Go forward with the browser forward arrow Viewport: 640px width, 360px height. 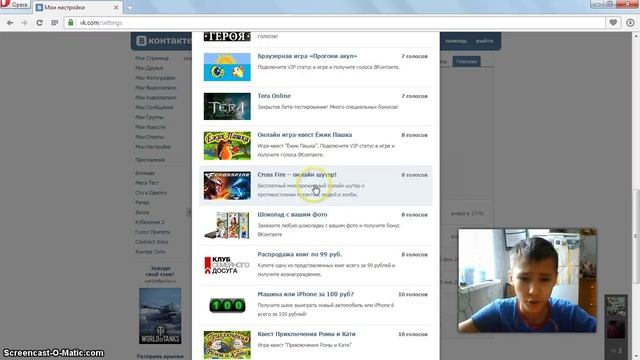[24, 23]
